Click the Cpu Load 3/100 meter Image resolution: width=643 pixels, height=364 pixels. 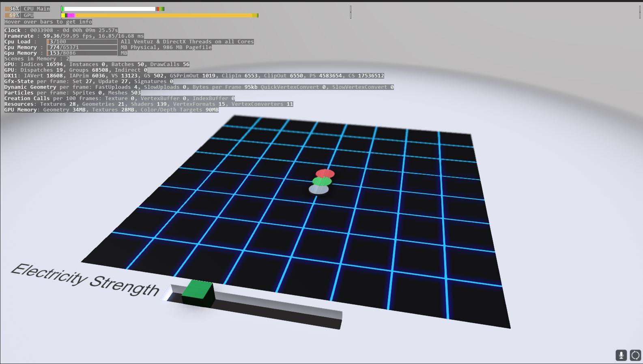coord(82,42)
